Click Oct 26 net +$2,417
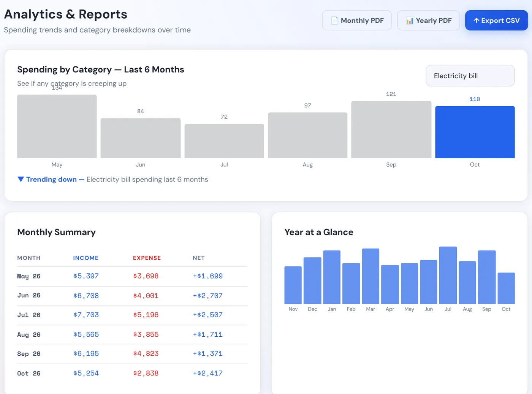Image resolution: width=532 pixels, height=394 pixels. point(208,374)
